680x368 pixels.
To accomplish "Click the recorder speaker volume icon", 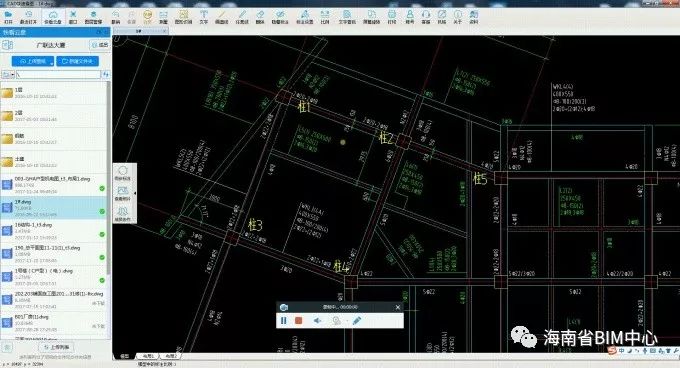I will click(318, 321).
